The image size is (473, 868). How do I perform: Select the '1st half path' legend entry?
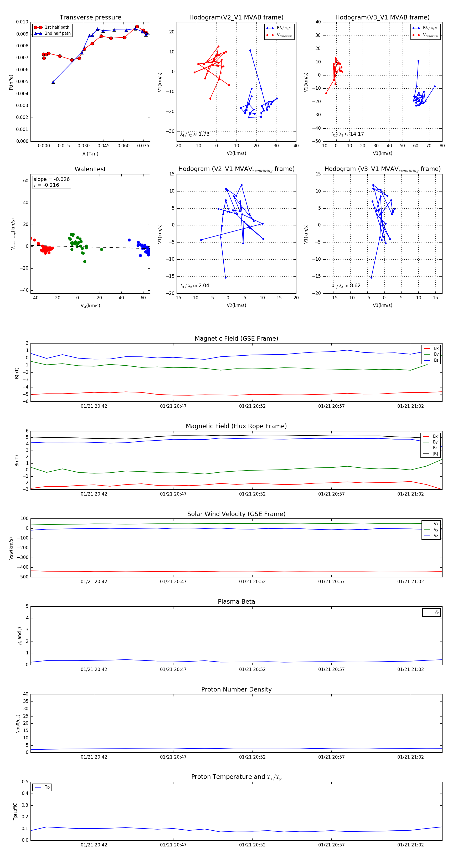point(52,27)
